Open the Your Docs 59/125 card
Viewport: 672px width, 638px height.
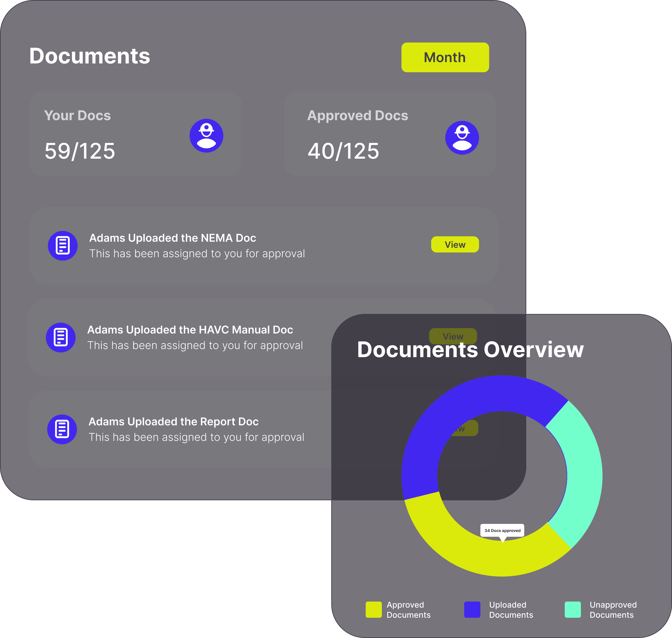tap(135, 133)
